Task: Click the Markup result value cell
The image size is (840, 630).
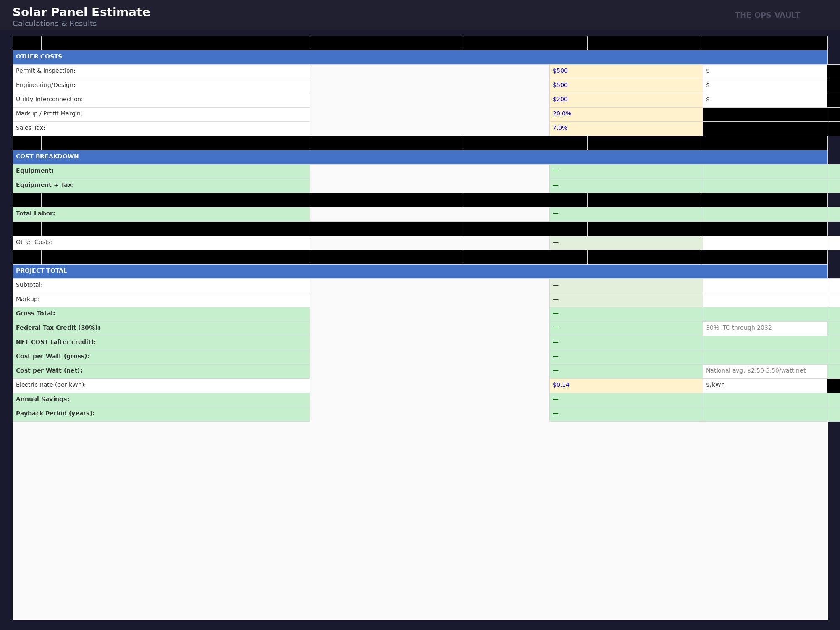Action: 626,300
